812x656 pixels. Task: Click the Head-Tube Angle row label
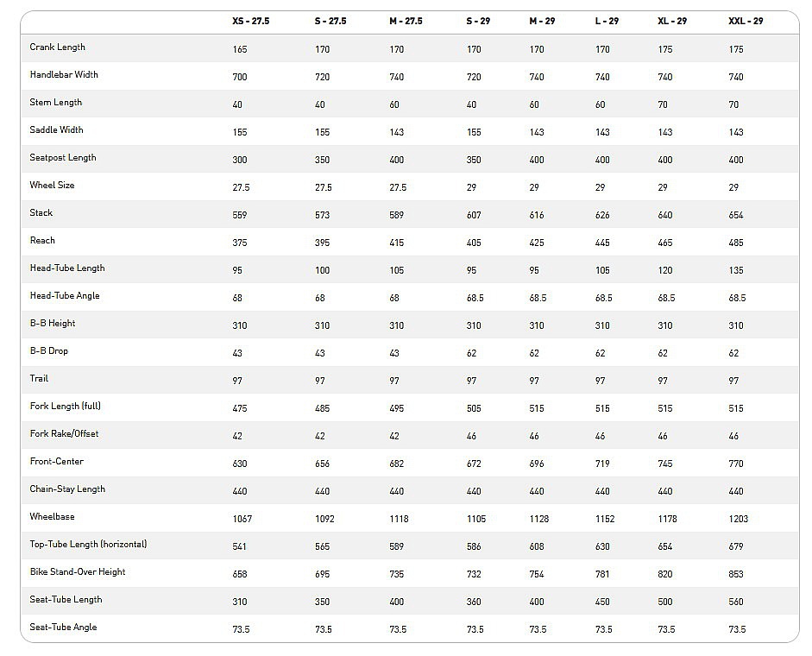(x=65, y=296)
